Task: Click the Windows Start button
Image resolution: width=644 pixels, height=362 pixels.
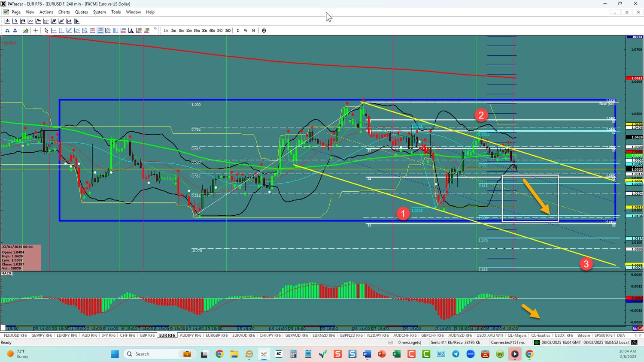Action: tap(115, 354)
